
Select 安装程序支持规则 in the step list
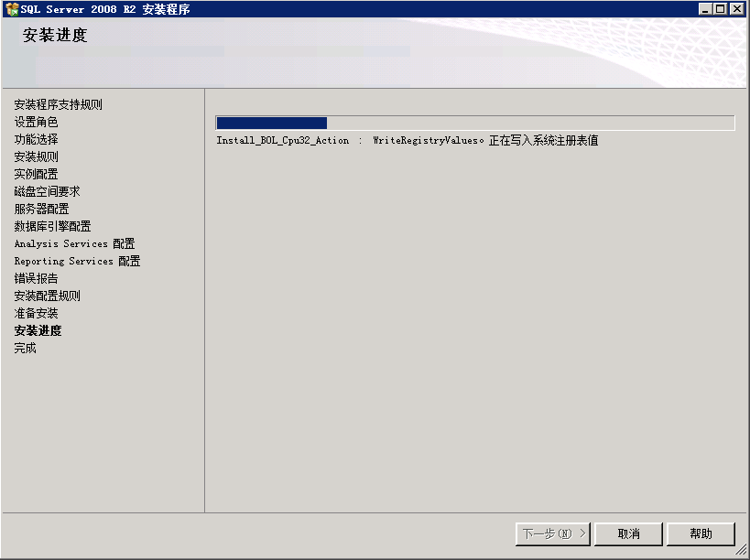(x=58, y=104)
